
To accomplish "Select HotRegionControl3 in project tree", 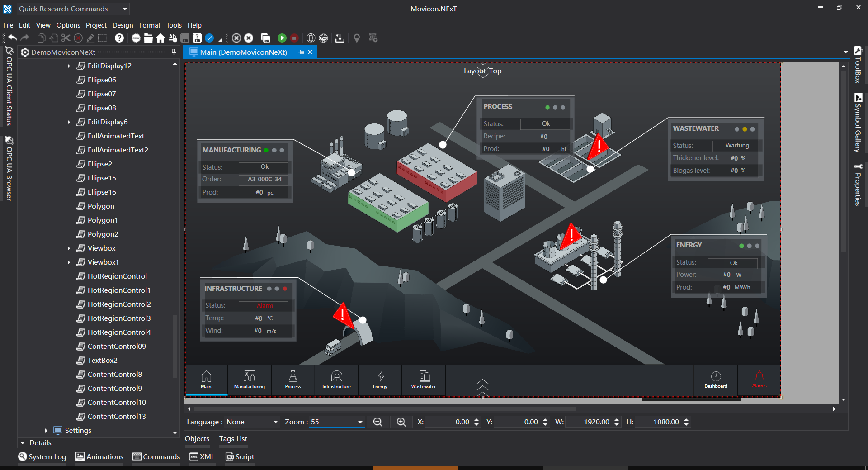I will point(119,318).
